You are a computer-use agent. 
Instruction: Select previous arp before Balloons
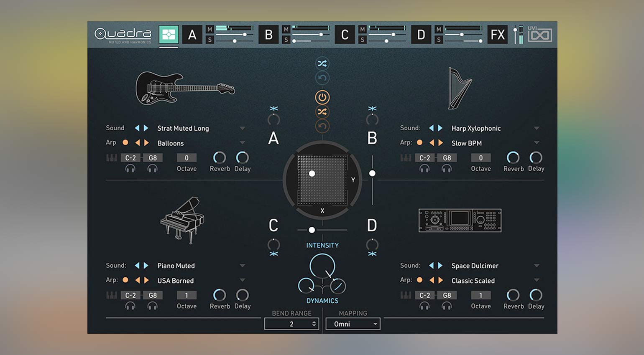[137, 143]
